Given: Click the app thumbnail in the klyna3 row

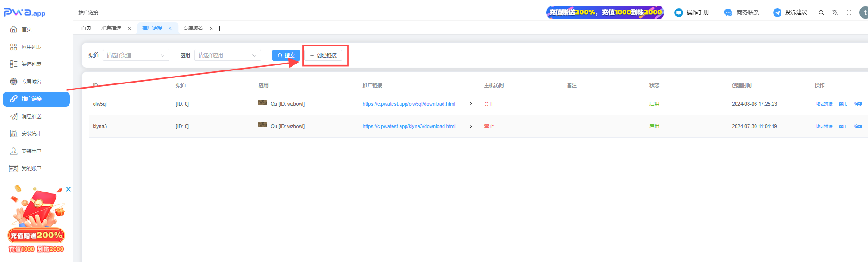Looking at the screenshot, I should point(262,125).
